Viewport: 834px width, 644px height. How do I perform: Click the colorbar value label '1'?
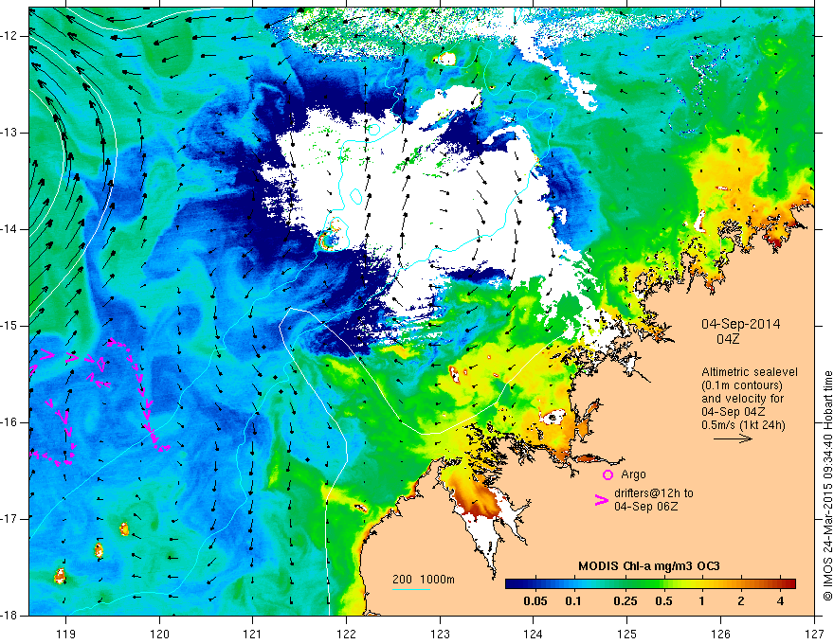coord(701,601)
